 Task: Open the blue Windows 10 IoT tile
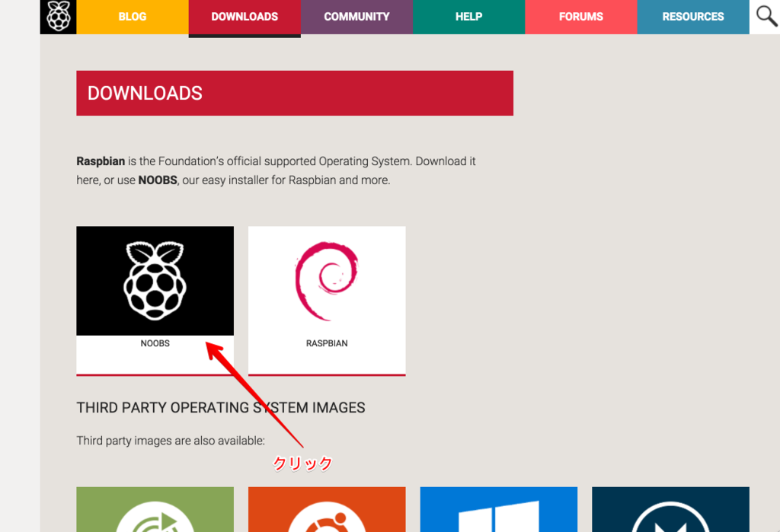pyautogui.click(x=499, y=510)
